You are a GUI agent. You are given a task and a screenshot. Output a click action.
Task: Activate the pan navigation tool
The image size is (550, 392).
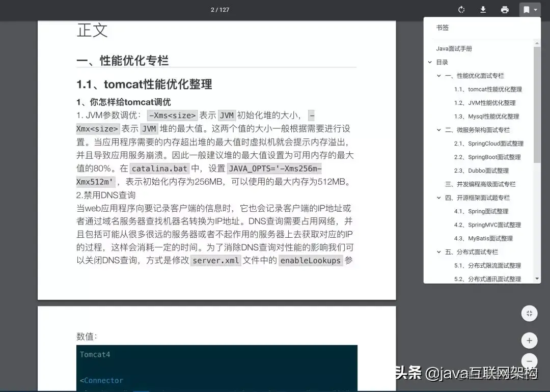click(x=529, y=314)
